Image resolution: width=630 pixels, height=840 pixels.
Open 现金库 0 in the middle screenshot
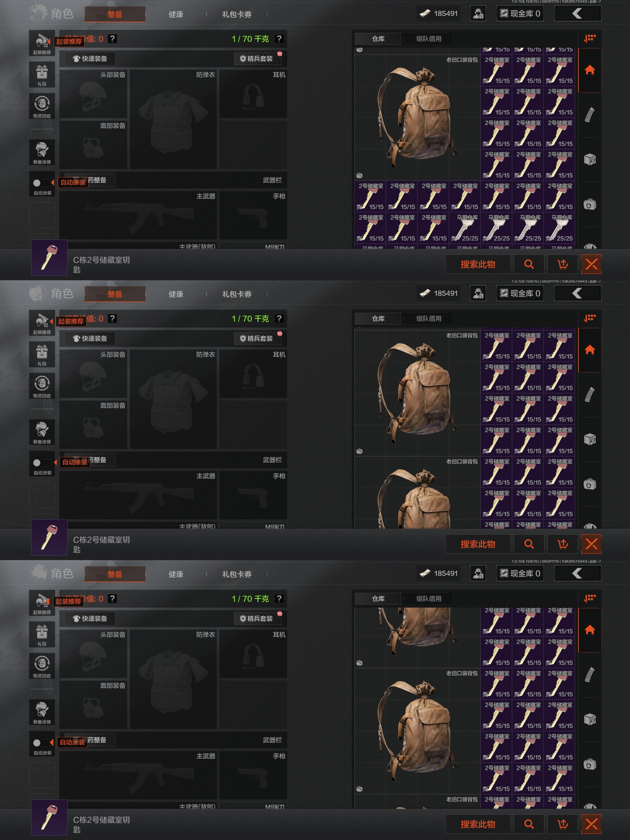pos(520,293)
